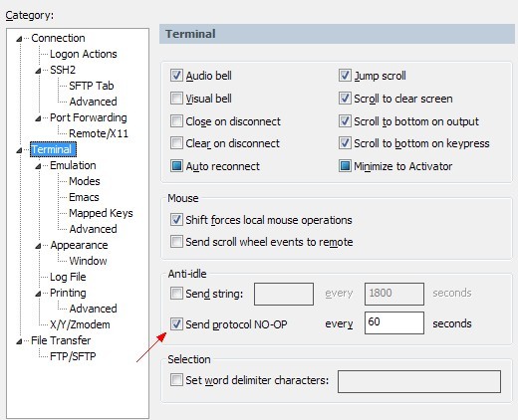Viewport: 518px width, 420px height.
Task: Select File Transfer category
Action: click(61, 340)
